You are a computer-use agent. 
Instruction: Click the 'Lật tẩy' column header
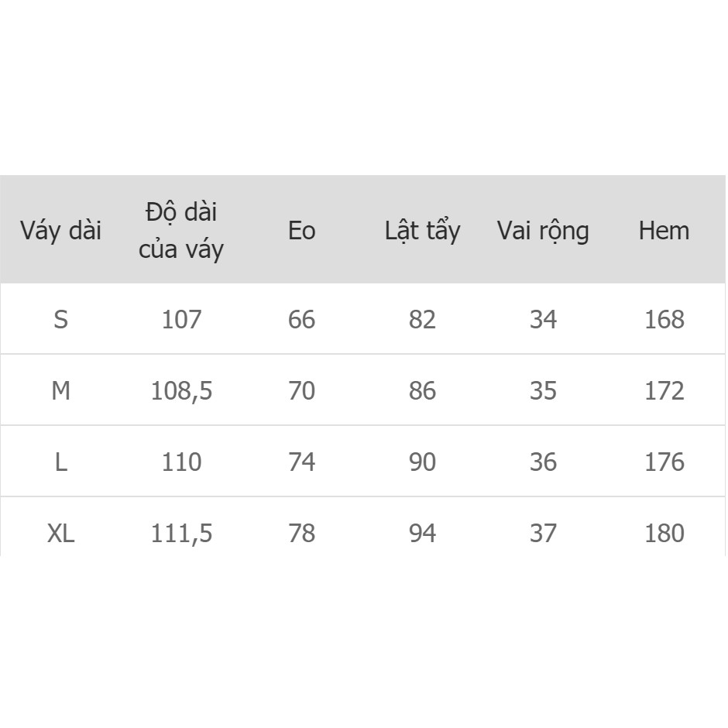[423, 231]
